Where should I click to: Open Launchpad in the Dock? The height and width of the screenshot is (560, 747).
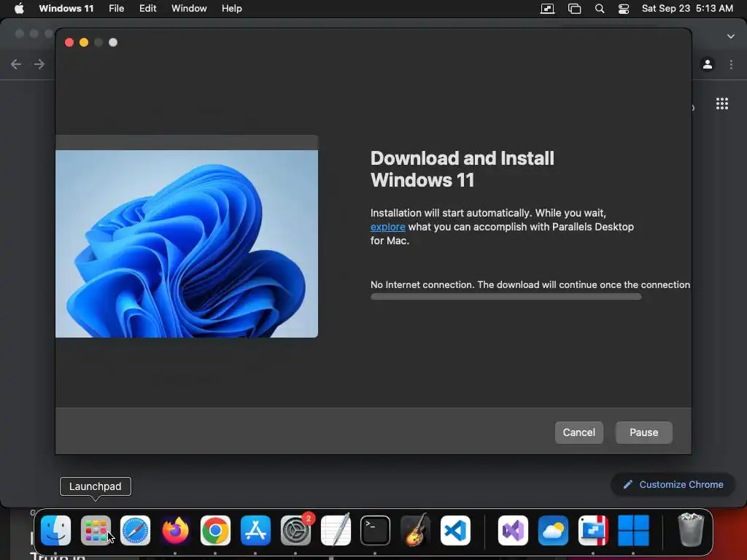click(x=96, y=530)
